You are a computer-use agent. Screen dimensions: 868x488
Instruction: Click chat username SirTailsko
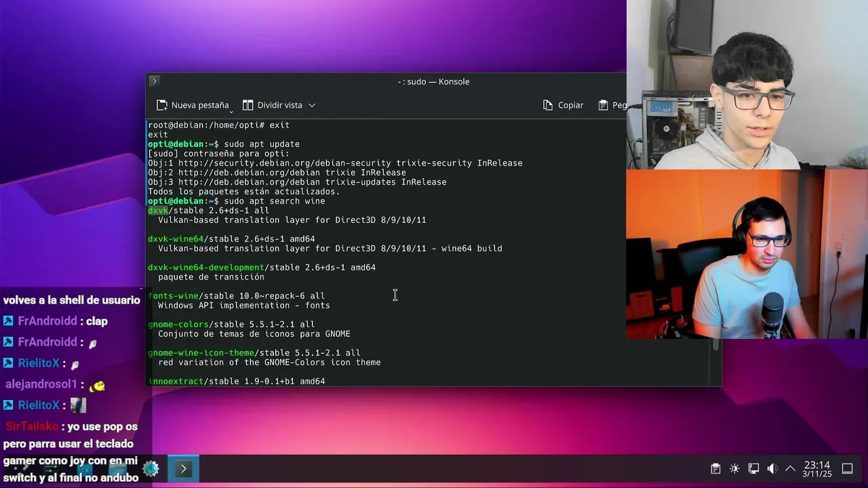coord(32,427)
